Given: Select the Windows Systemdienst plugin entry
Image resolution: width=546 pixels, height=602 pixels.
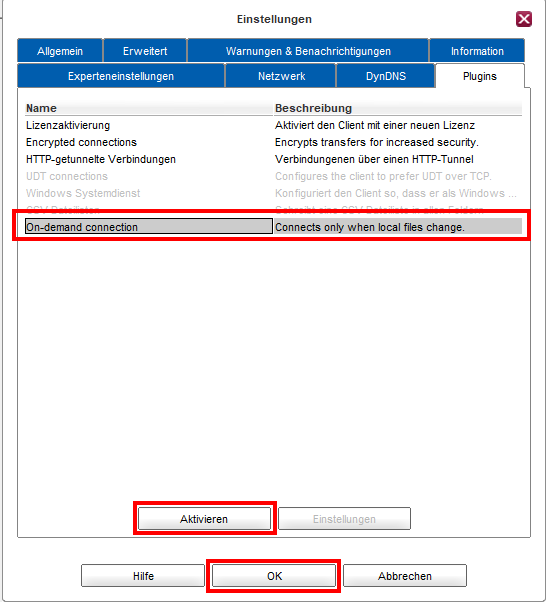Looking at the screenshot, I should 273,193.
